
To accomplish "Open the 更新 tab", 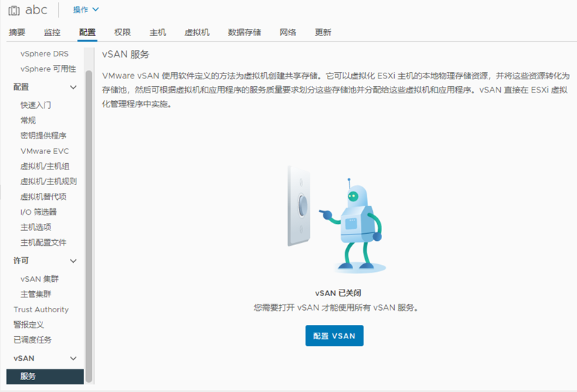I will point(323,32).
